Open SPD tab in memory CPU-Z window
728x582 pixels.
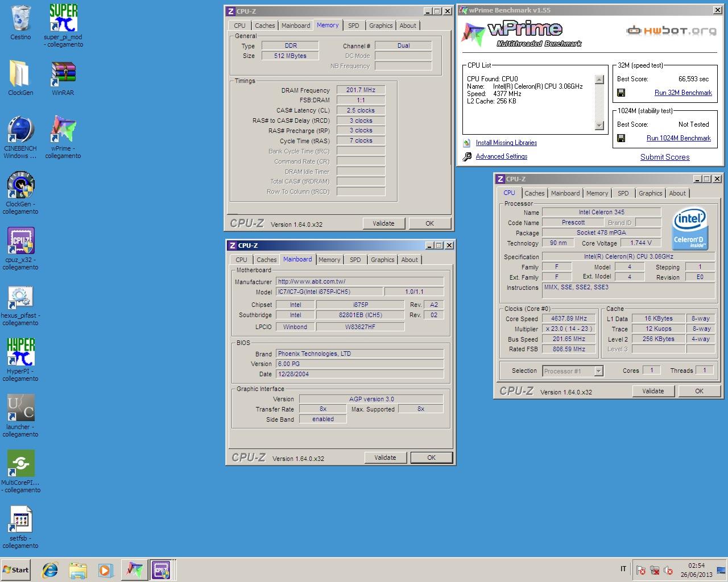[x=353, y=26]
